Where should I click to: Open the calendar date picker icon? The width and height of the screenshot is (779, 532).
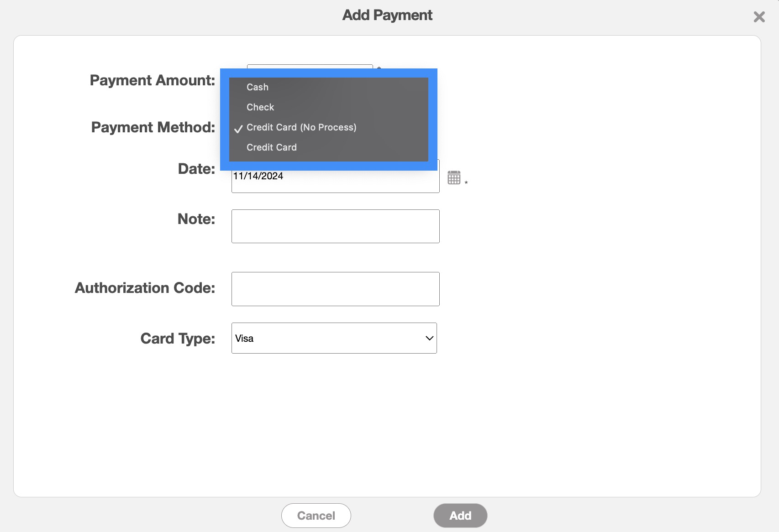point(454,177)
